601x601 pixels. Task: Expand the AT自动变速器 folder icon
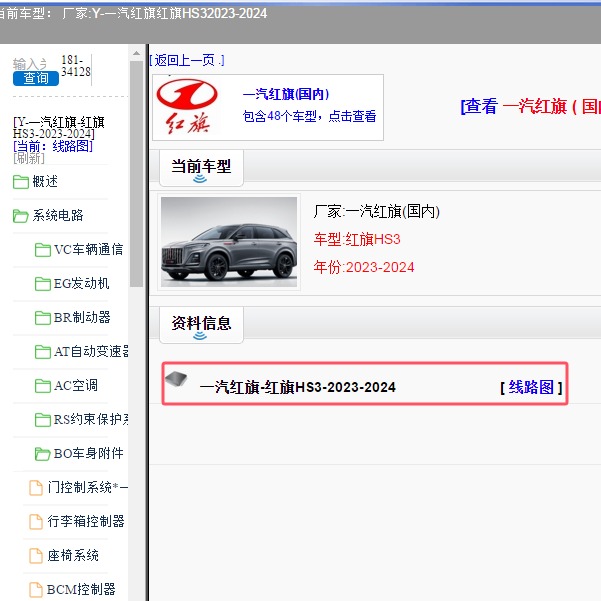point(43,352)
